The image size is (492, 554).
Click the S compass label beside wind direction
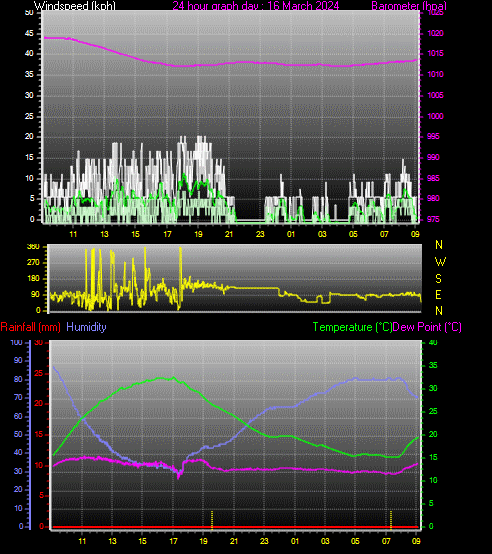coord(438,279)
